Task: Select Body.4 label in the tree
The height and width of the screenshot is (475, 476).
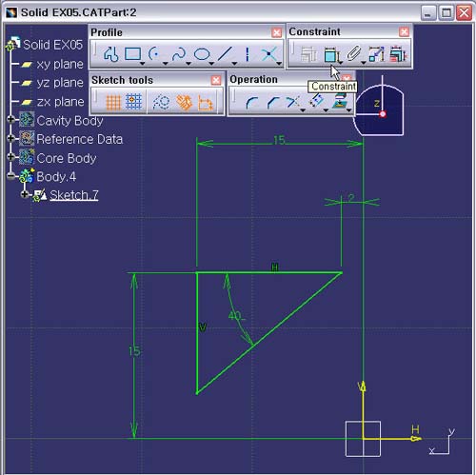Action: (x=56, y=177)
